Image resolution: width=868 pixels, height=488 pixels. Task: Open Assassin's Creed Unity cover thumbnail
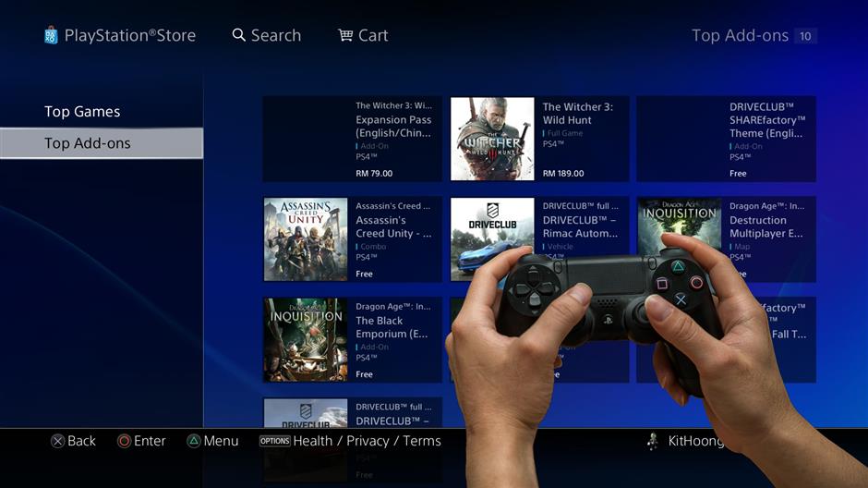[306, 238]
